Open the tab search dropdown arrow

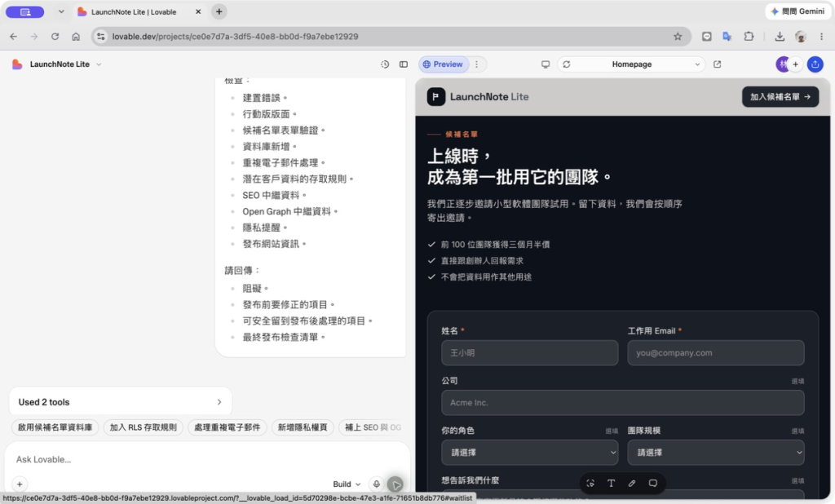click(x=61, y=11)
